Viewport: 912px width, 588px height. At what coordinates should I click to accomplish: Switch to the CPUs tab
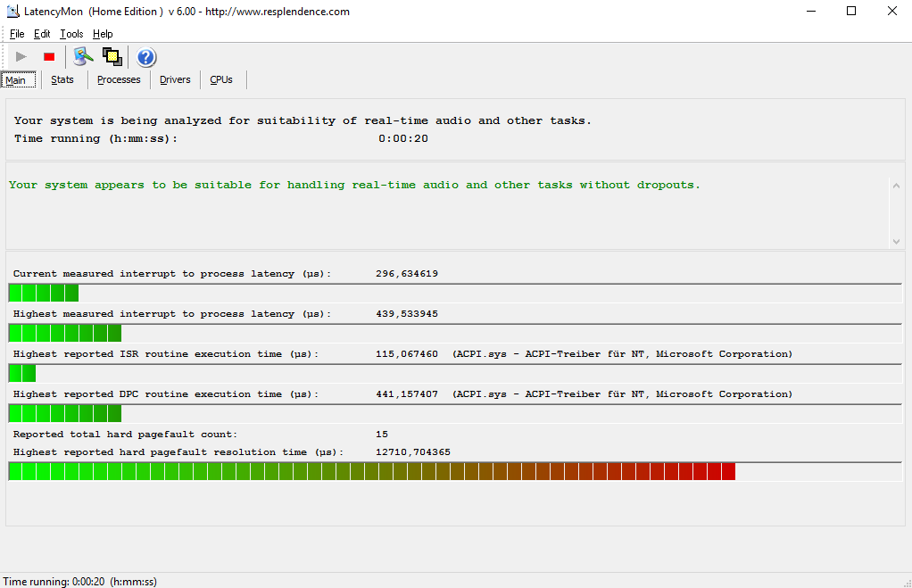click(x=221, y=79)
